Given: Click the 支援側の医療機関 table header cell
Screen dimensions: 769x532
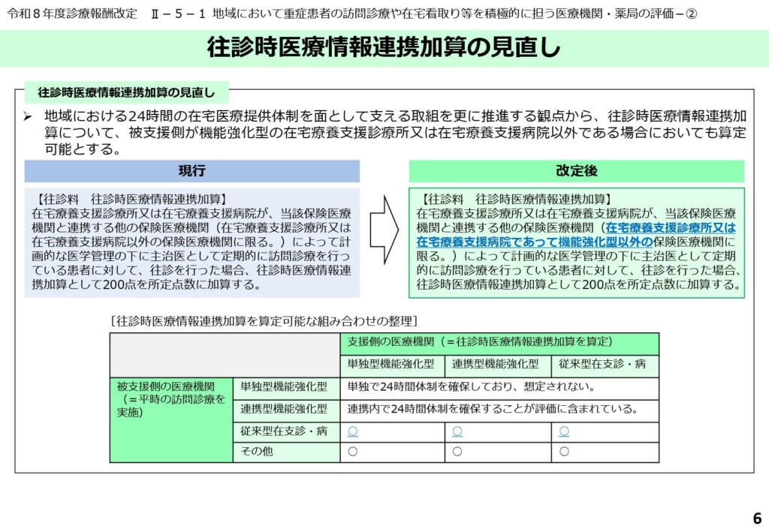Looking at the screenshot, I should 499,343.
